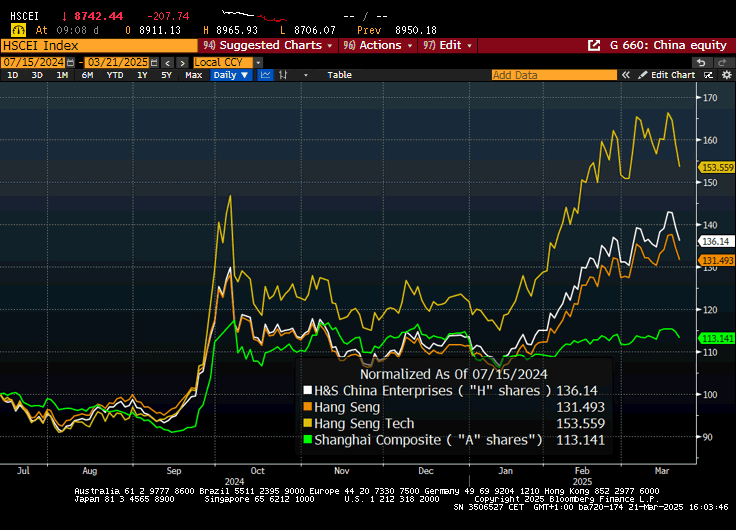This screenshot has height=530, width=736.
Task: Collapse panel with double-left chevron icon
Action: pyautogui.click(x=626, y=75)
